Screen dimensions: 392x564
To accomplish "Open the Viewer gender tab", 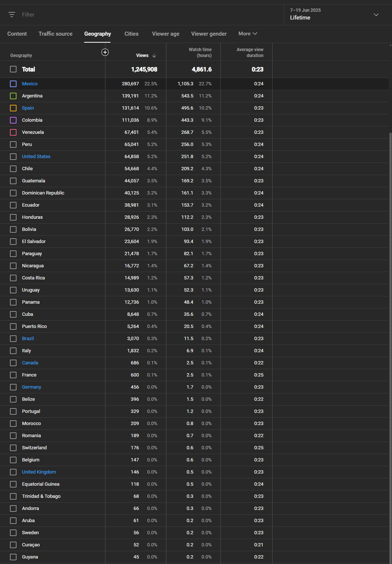I will 209,34.
